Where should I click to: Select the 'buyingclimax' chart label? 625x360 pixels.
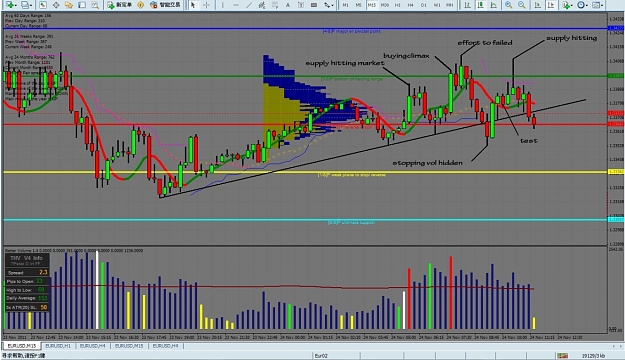tap(406, 56)
